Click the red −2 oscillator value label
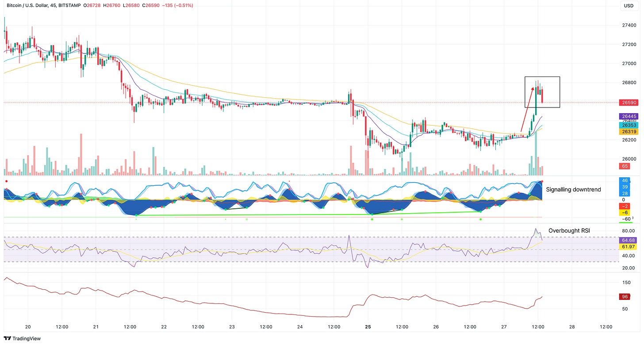 tap(625, 207)
